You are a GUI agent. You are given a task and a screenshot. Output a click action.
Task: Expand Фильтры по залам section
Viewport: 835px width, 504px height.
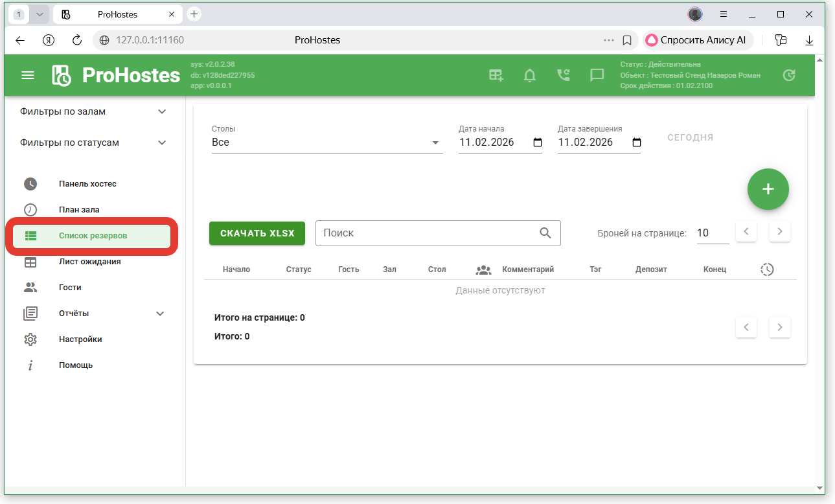click(162, 111)
